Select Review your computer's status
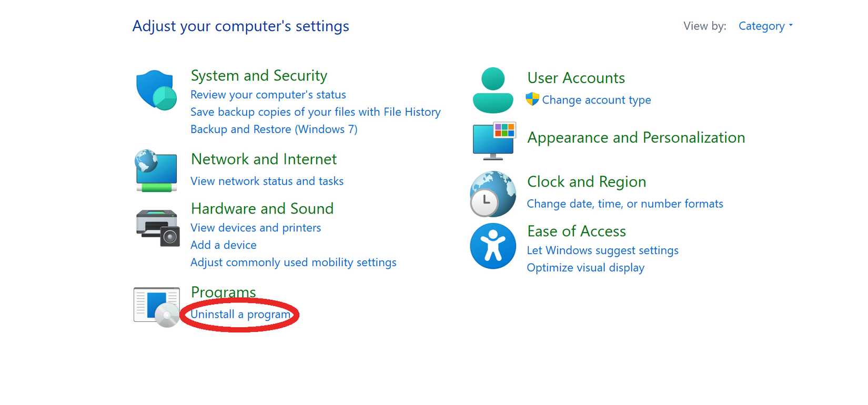868x405 pixels. tap(268, 95)
